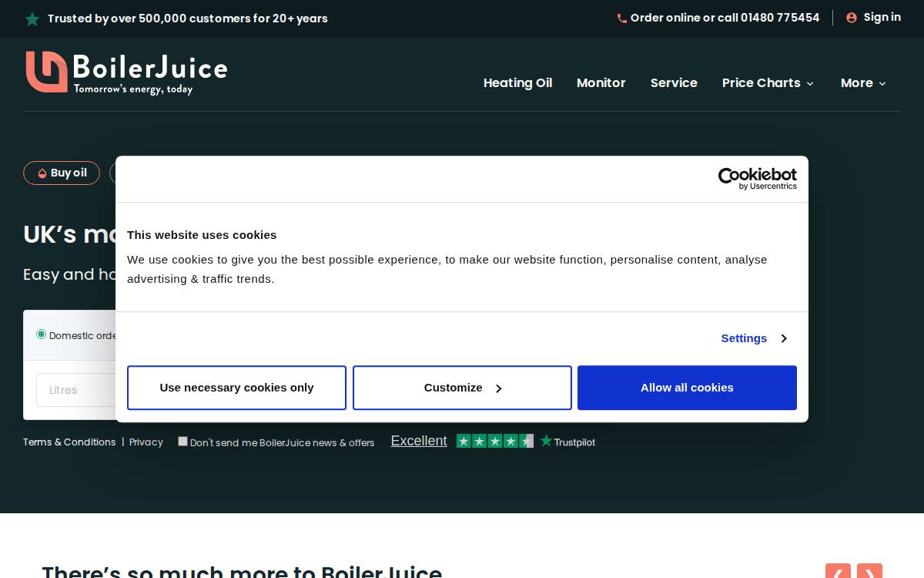
Task: Click the phone number 01480 775454
Action: pos(780,18)
